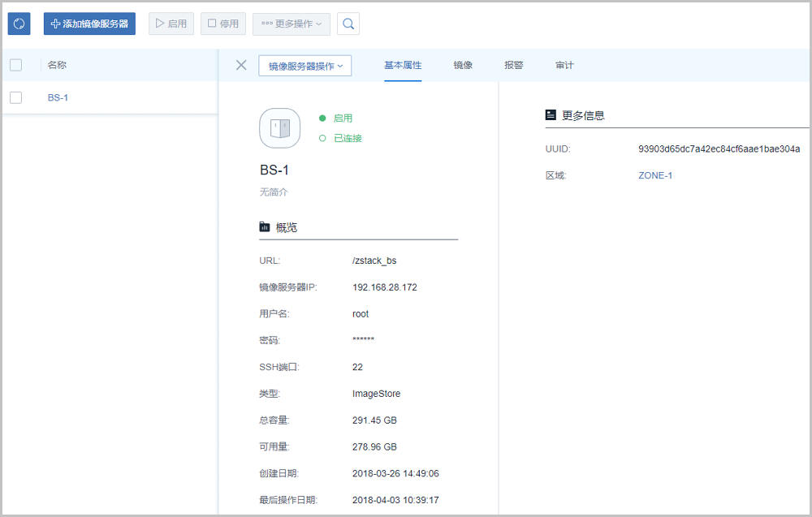
Task: Click the masked password value ******
Action: point(363,340)
